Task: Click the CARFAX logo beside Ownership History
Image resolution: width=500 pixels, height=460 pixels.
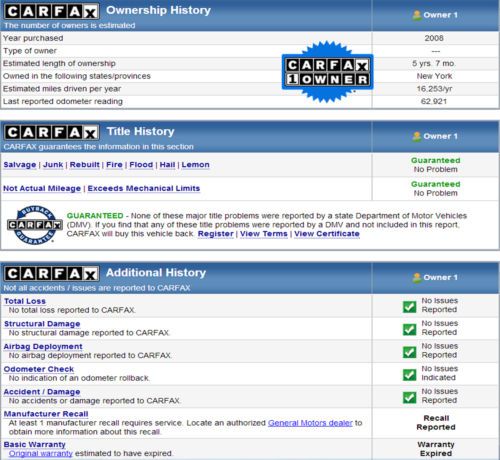Action: [52, 11]
